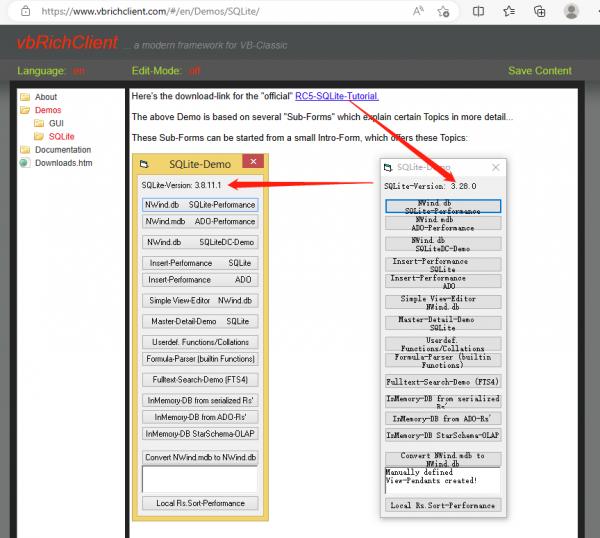Click the Demos open folder icon
Image resolution: width=600 pixels, height=538 pixels.
25,110
